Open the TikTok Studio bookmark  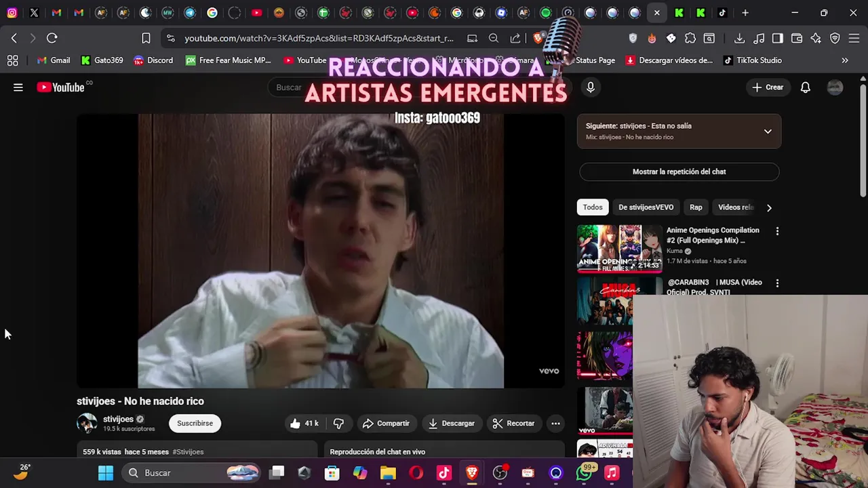[x=753, y=60]
